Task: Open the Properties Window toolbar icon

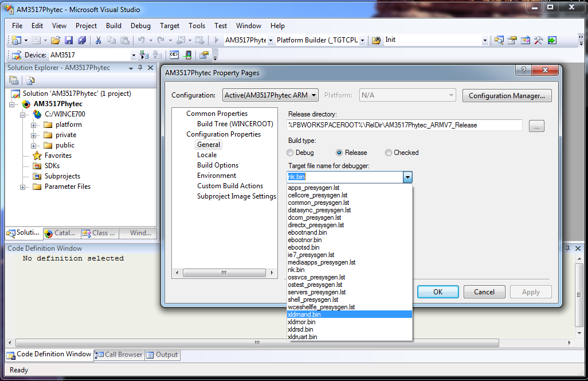Action: 512,40
